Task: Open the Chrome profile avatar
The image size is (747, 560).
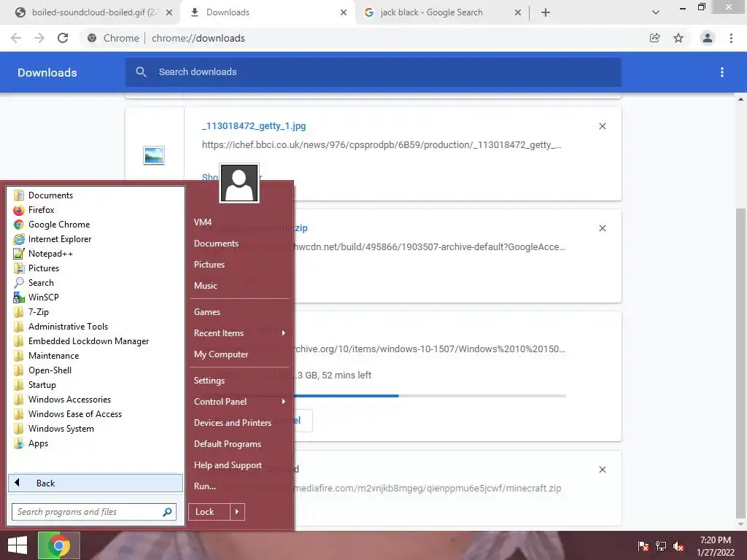Action: coord(708,38)
